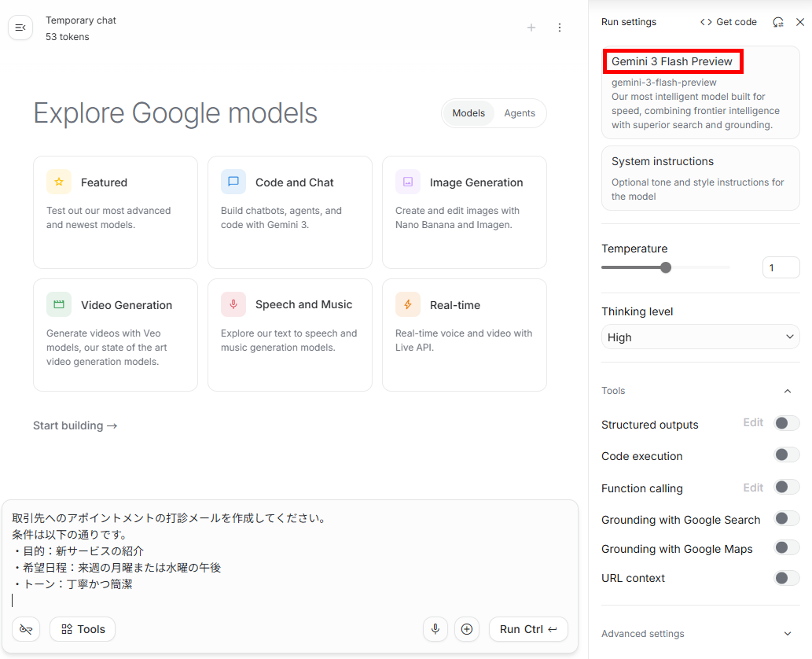This screenshot has width=812, height=659.
Task: Select the Gemini 3 Flash Preview model card
Action: [x=700, y=93]
